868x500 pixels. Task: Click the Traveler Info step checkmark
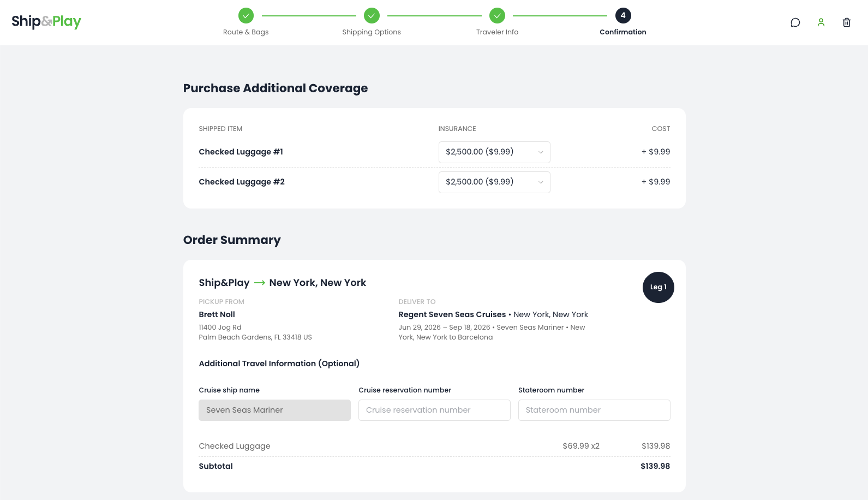click(497, 16)
